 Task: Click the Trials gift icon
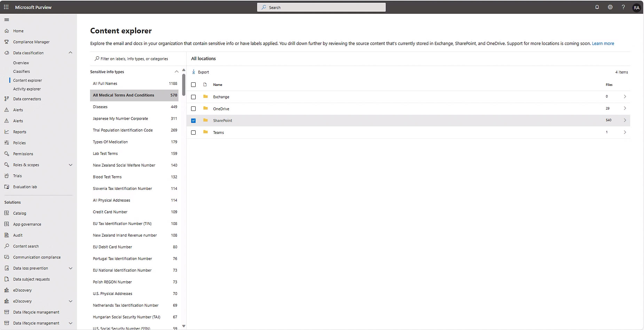(7, 176)
